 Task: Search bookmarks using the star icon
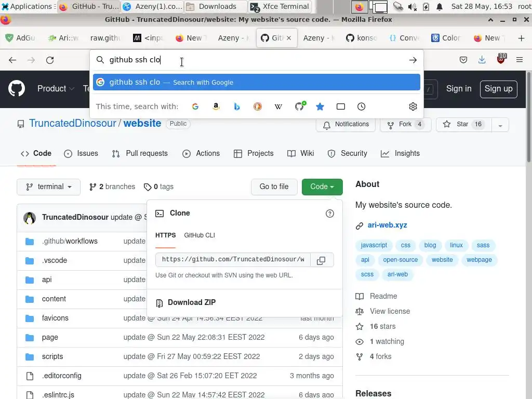point(320,107)
